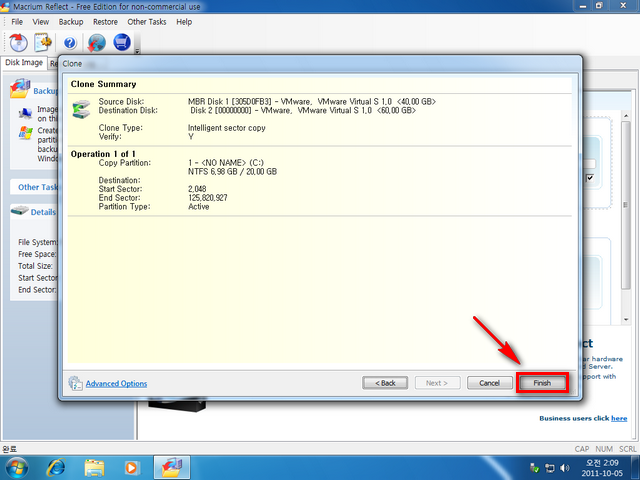Click the Backup tasks folder icon in sidebar
The height and width of the screenshot is (480, 640).
20,89
